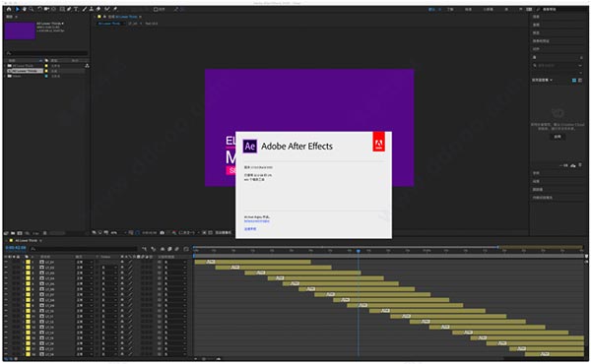
Task: Click the trash icon in the Libraries panel
Action: point(580,165)
